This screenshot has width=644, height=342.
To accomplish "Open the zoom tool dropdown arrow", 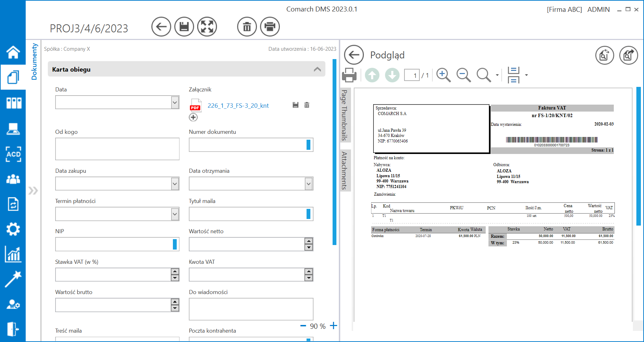I will pos(497,75).
